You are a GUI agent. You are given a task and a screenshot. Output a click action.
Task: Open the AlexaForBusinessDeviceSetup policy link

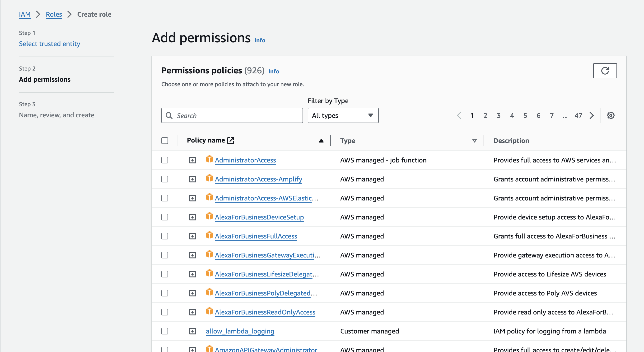pyautogui.click(x=259, y=217)
